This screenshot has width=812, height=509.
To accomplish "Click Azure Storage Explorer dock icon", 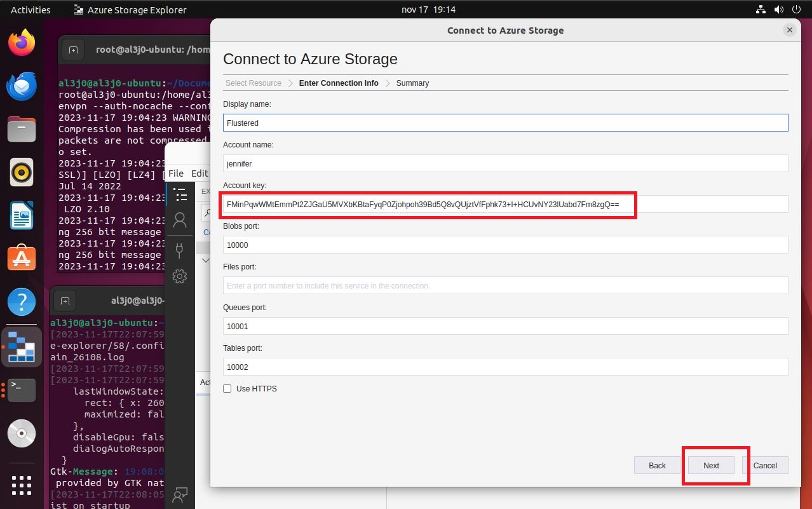I will [x=22, y=347].
